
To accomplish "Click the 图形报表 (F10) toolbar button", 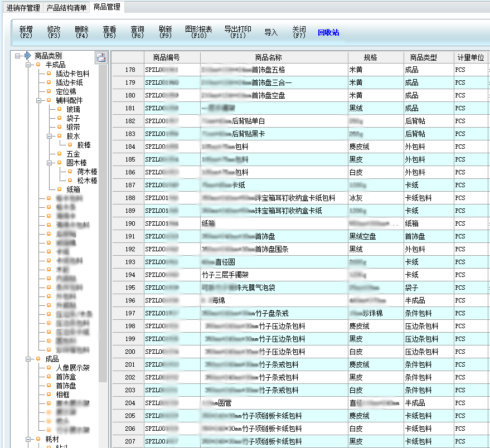I will 198,32.
